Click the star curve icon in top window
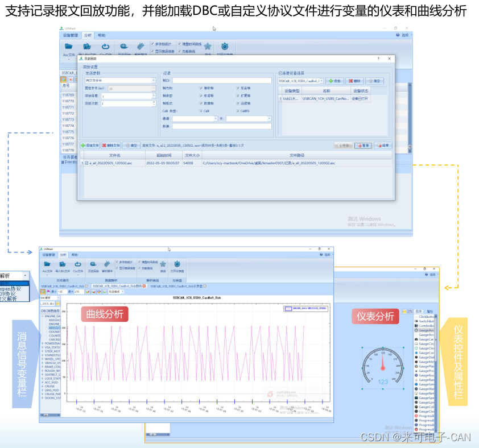This screenshot has width=479, height=448. (x=208, y=47)
